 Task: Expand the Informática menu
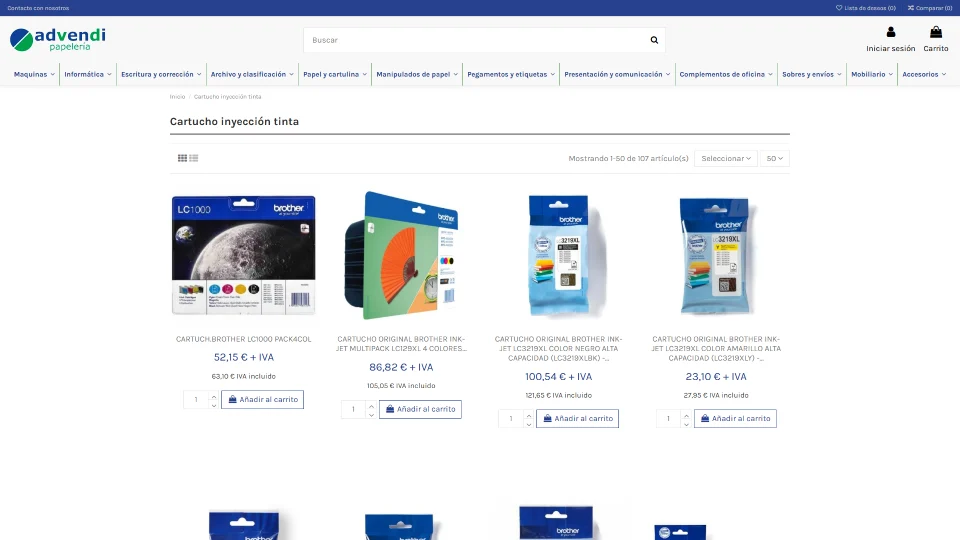pyautogui.click(x=88, y=74)
